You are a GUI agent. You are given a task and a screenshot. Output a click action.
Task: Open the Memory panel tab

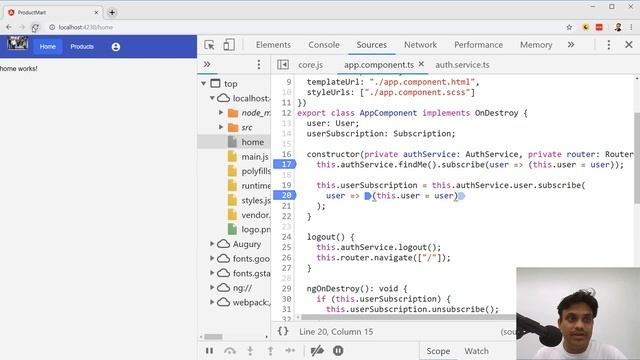point(536,45)
